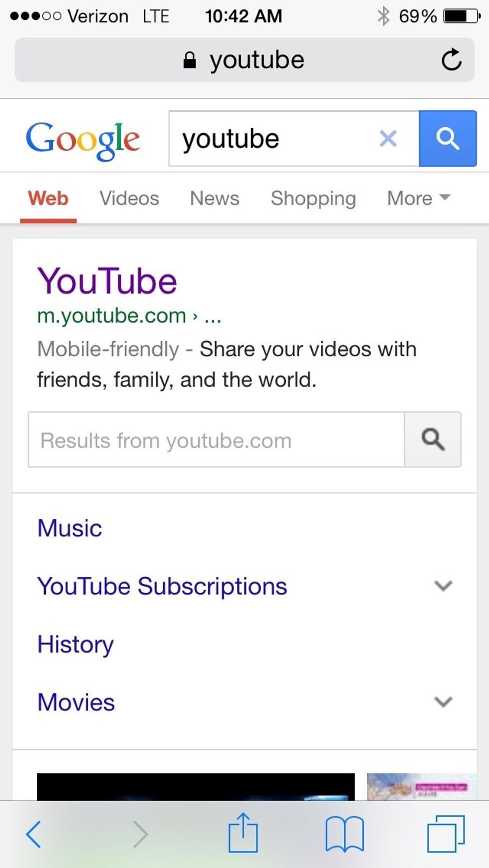
Task: Open the YouTube result title link
Action: coord(107,281)
